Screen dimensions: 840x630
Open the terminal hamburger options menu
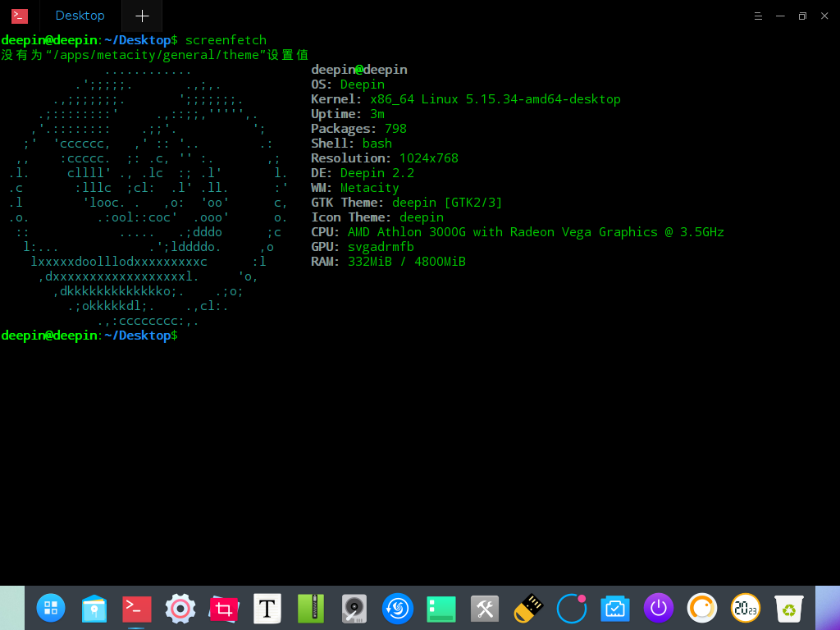point(756,16)
